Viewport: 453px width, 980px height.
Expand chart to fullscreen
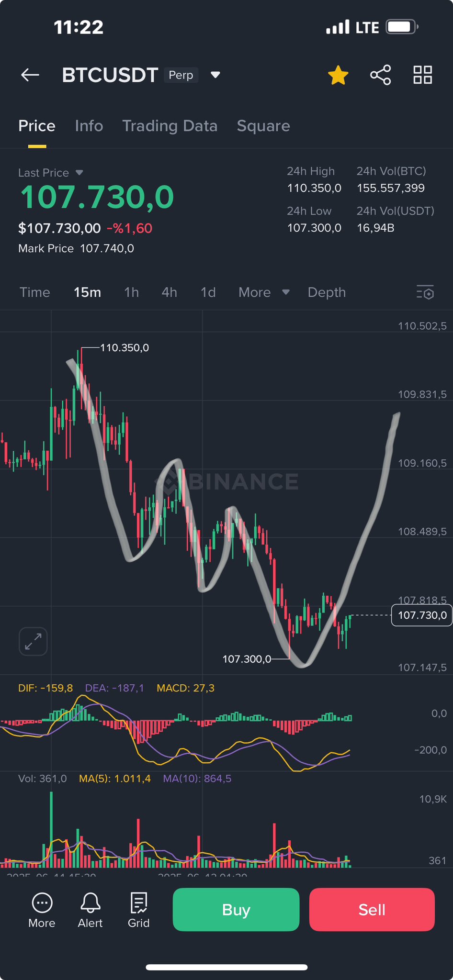[33, 641]
